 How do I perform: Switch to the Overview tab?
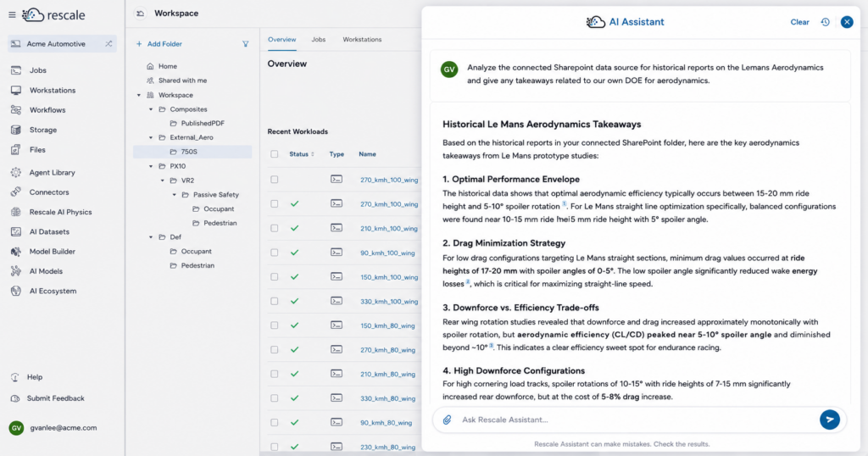[x=281, y=40]
